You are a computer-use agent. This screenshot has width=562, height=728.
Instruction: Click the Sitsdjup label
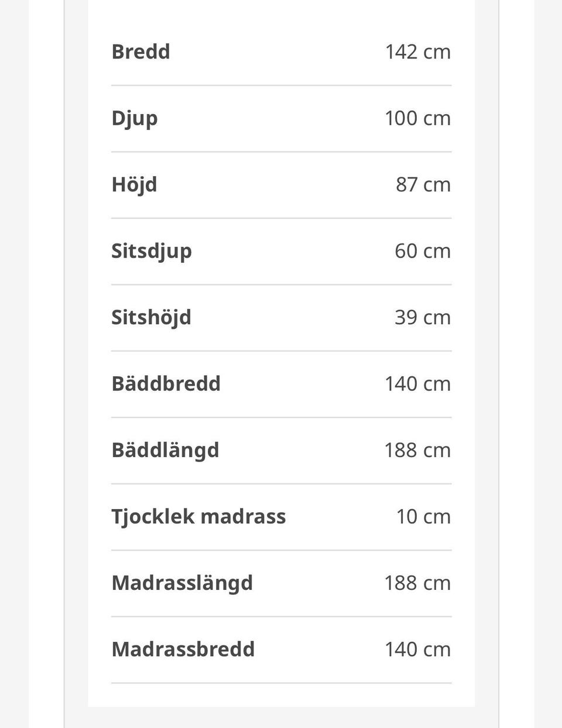pos(152,252)
